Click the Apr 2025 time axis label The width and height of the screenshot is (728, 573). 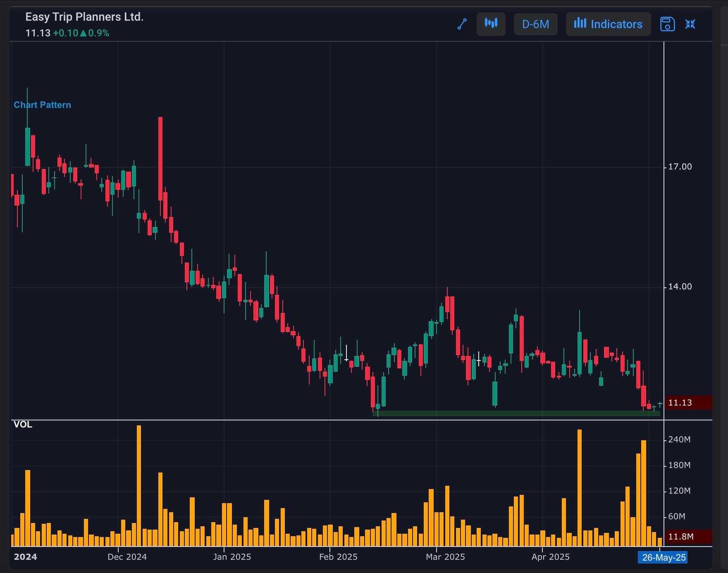coord(551,557)
